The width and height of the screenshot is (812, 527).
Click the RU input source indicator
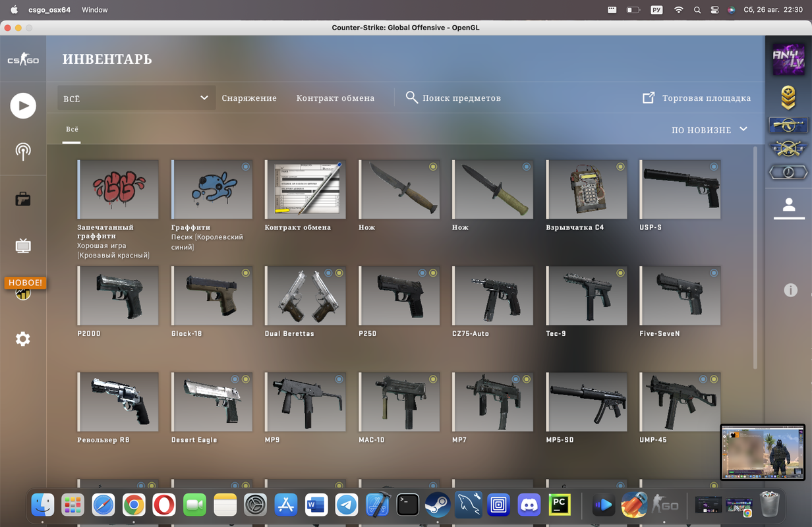coord(656,10)
